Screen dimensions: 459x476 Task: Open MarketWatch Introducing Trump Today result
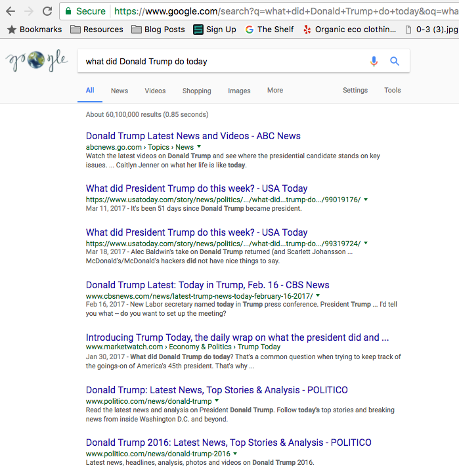click(x=238, y=337)
